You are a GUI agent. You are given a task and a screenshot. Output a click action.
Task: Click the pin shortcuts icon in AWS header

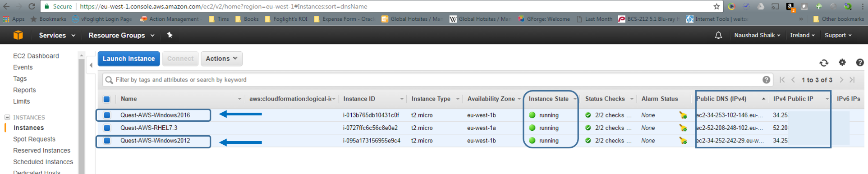[x=170, y=35]
